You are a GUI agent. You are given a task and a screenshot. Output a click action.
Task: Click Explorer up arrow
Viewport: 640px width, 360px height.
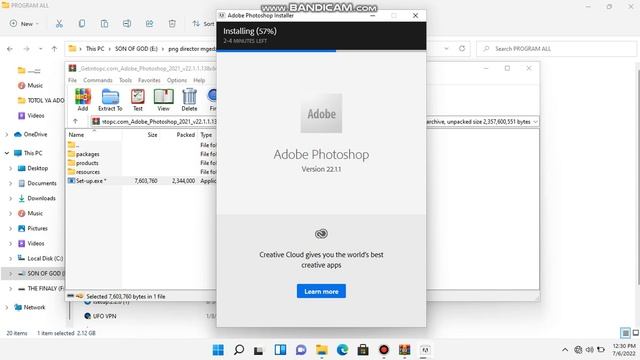tap(54, 49)
